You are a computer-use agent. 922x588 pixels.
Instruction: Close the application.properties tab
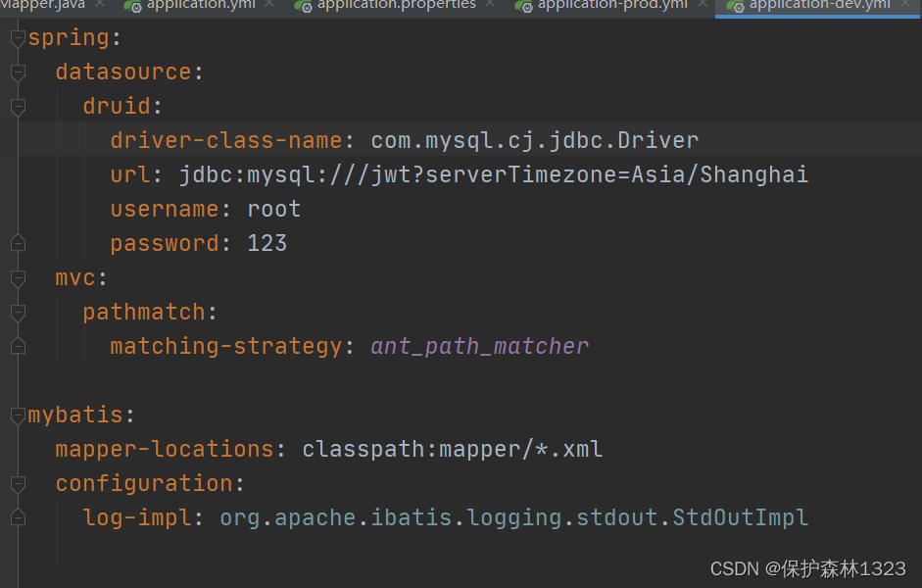[490, 6]
